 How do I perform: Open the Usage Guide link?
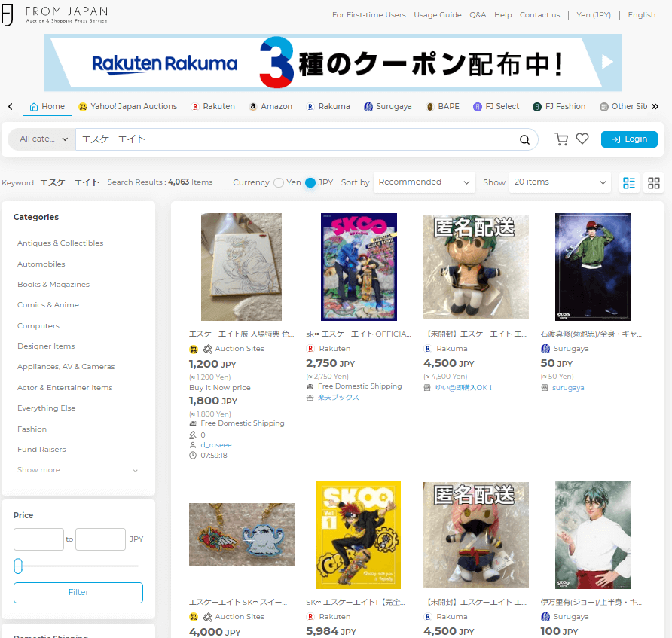(438, 15)
